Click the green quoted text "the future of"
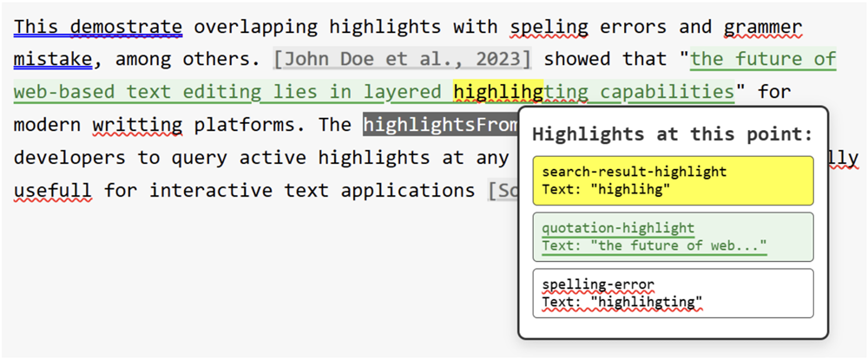This screenshot has height=359, width=868. click(x=763, y=60)
